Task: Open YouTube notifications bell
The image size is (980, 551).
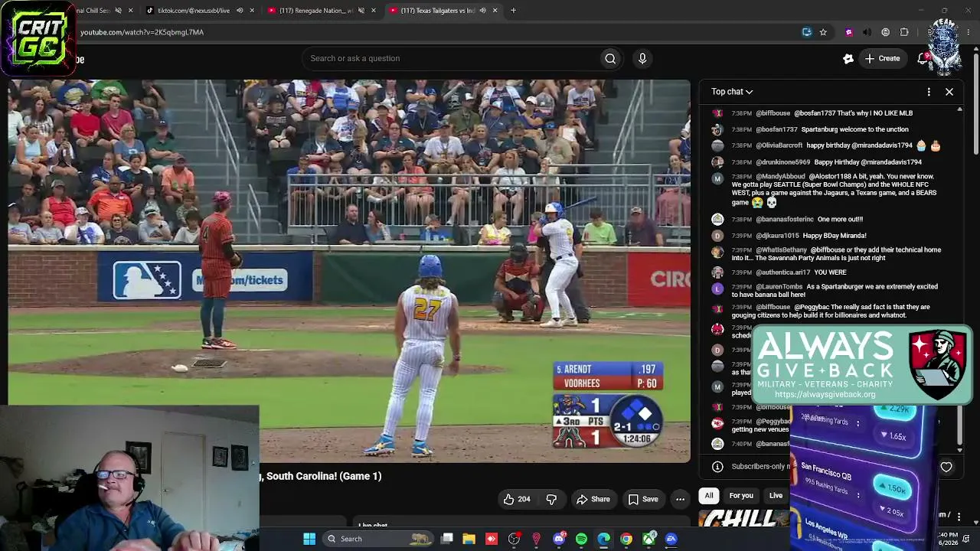Action: tap(923, 58)
